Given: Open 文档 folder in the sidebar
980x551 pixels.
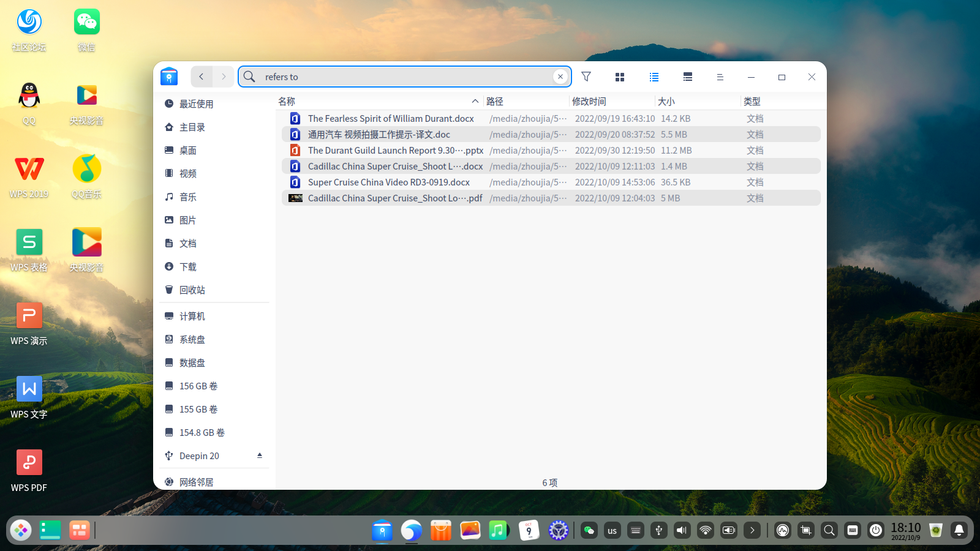Looking at the screenshot, I should [x=214, y=244].
